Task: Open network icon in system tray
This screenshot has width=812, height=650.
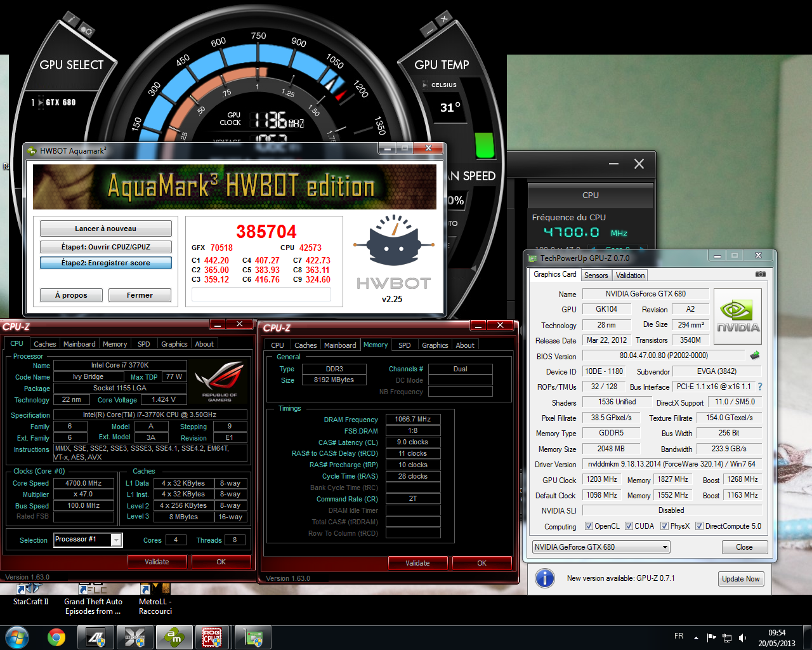Action: point(727,637)
